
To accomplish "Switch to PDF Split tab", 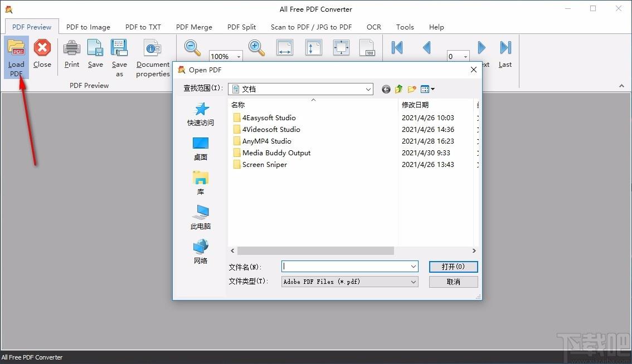I will [241, 27].
